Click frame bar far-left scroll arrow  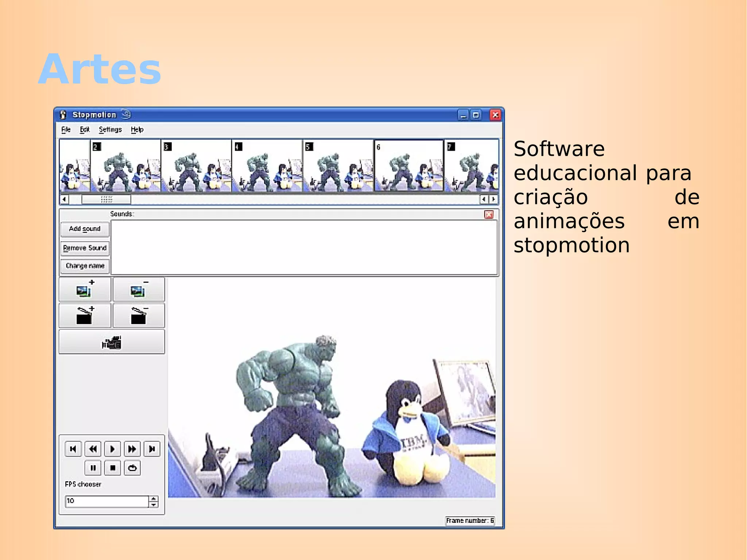click(x=64, y=199)
